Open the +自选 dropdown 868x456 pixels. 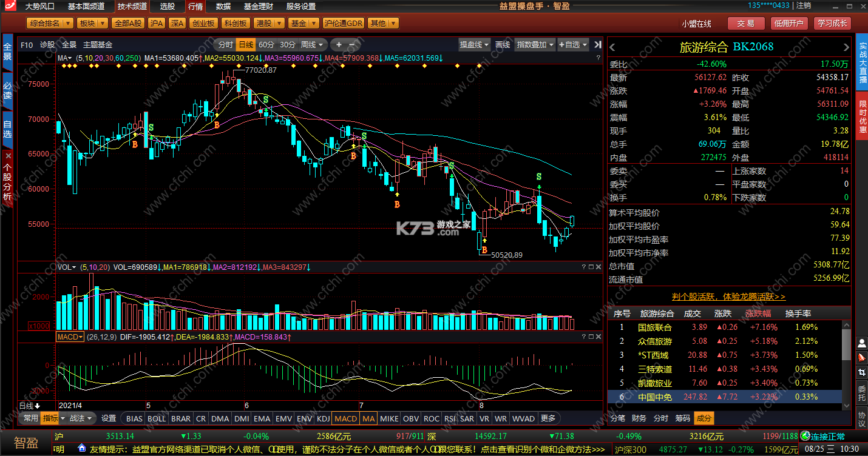coord(574,45)
